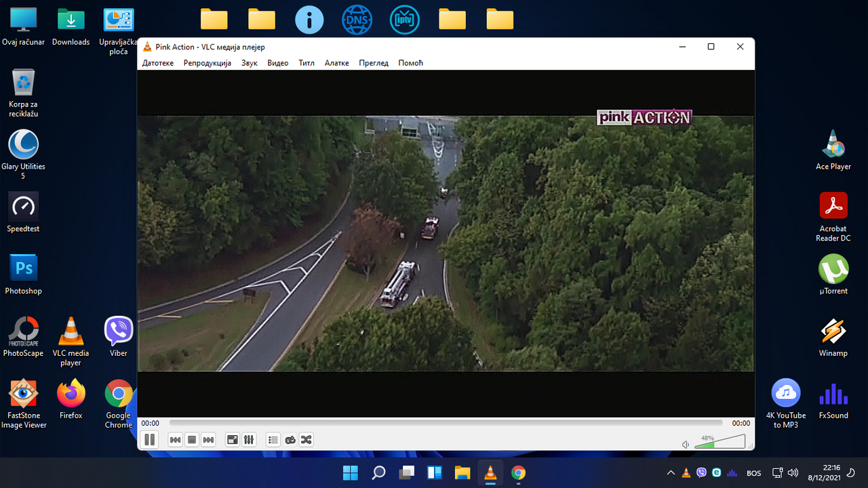Open the Репродукција menu
Image resolution: width=868 pixels, height=488 pixels.
208,63
